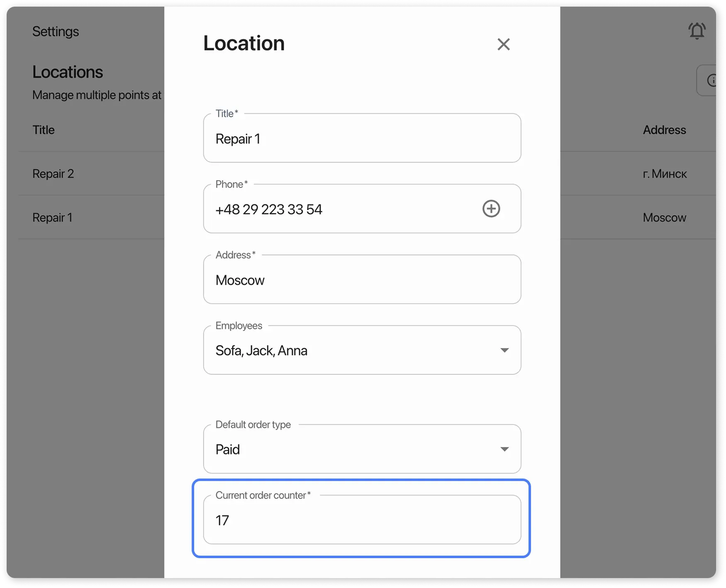Select the Paid order type value

coord(228,450)
